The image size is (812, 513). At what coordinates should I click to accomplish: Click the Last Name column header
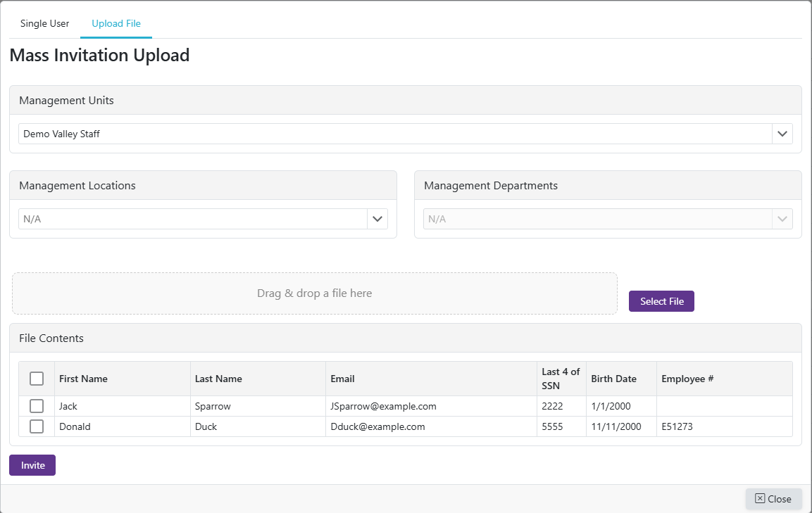218,379
